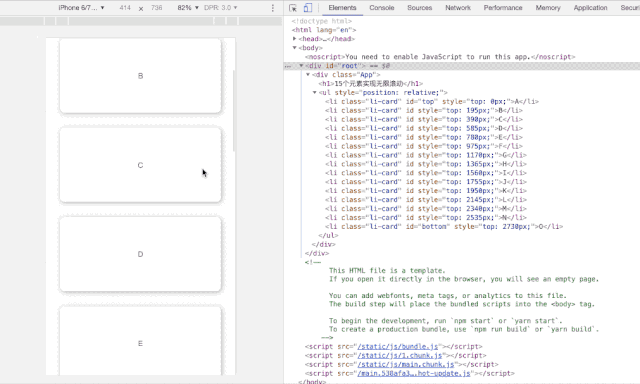The image size is (640, 384).
Task: Click the ellipsis beside the root div row
Action: (x=288, y=66)
